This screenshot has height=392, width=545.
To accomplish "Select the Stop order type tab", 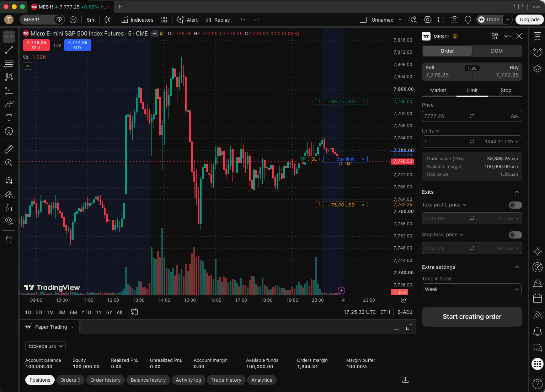I will click(x=506, y=90).
